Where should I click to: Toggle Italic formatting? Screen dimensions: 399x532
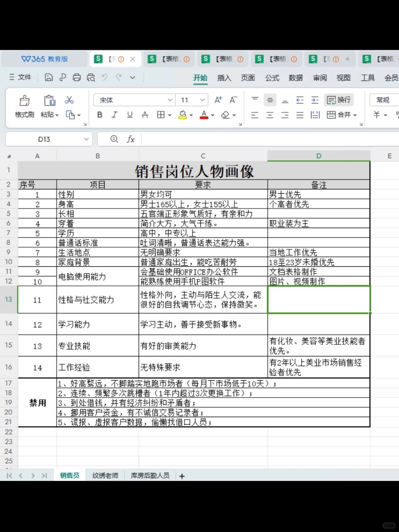tap(115, 115)
